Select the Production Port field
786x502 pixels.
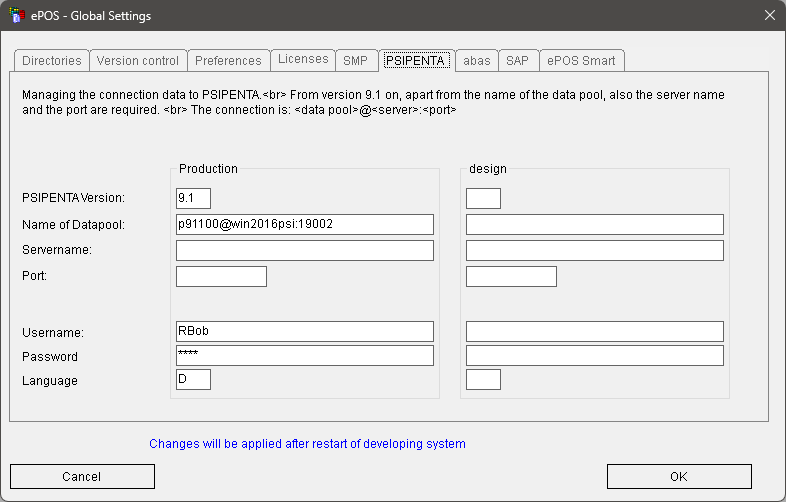point(221,276)
